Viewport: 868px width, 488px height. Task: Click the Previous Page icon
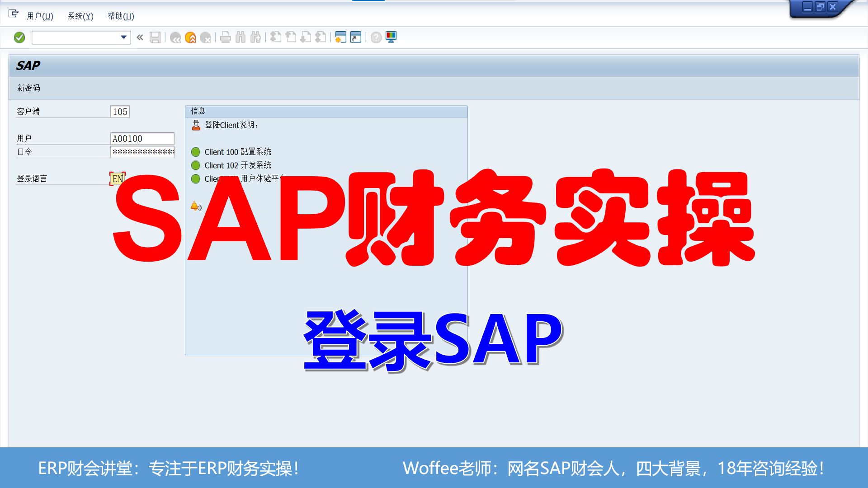(x=291, y=38)
